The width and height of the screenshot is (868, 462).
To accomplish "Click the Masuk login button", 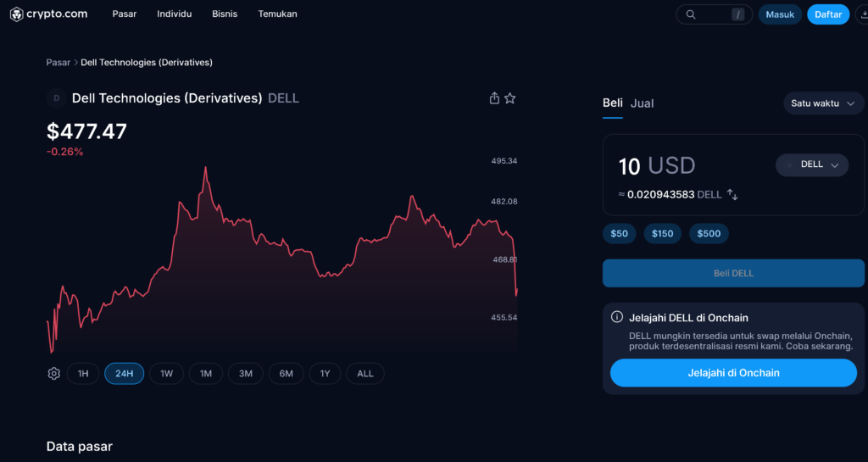I will tap(780, 14).
